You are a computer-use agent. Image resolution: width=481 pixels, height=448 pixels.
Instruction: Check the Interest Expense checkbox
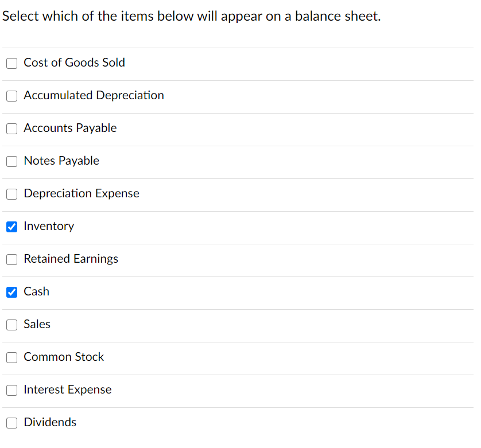tap(11, 390)
